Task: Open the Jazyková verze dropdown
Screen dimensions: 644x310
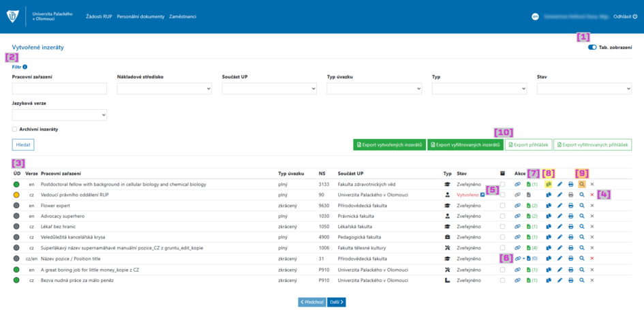Action: (59, 115)
